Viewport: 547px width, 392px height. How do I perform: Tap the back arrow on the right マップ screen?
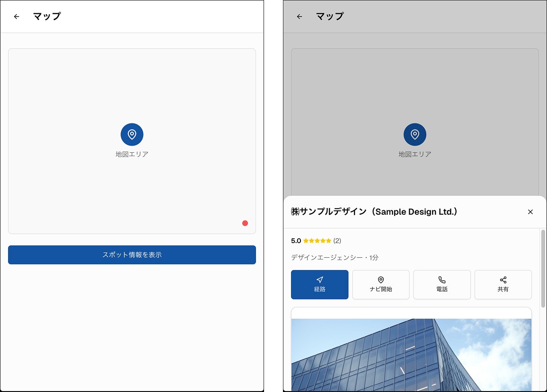tap(299, 16)
